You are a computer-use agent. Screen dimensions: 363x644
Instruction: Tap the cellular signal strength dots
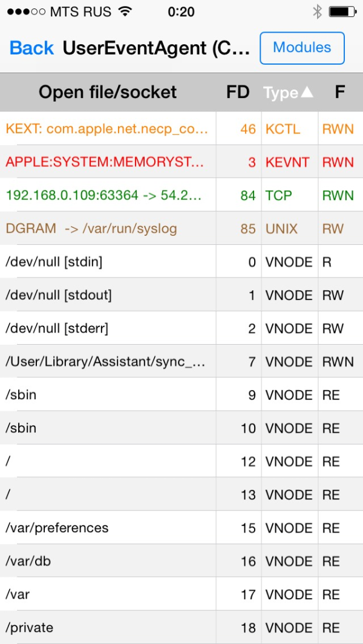pos(25,11)
